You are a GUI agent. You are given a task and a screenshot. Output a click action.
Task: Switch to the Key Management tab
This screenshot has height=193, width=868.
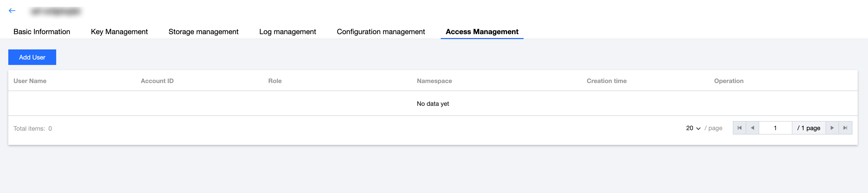point(119,32)
